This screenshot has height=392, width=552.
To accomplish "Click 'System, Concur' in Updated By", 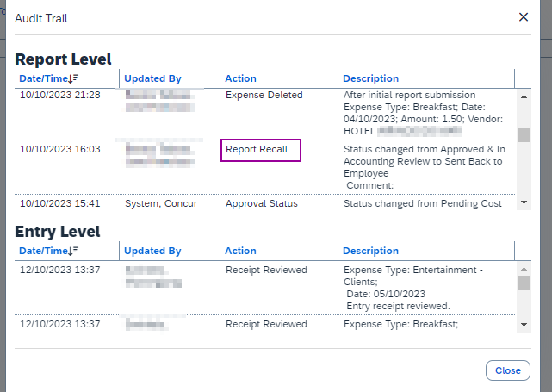I will coord(161,203).
